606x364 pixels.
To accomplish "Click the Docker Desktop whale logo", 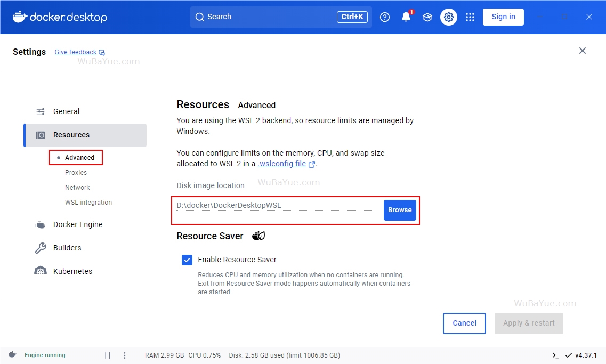I will (20, 17).
